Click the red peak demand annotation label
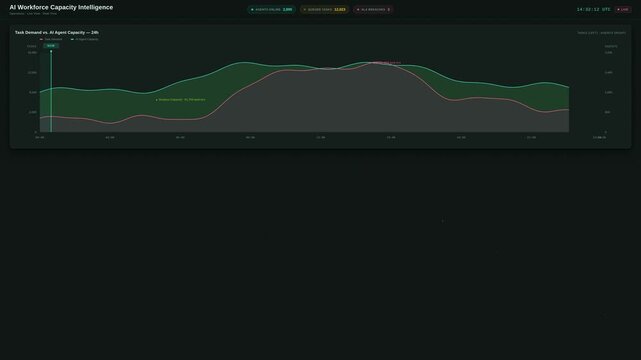 pyautogui.click(x=387, y=63)
